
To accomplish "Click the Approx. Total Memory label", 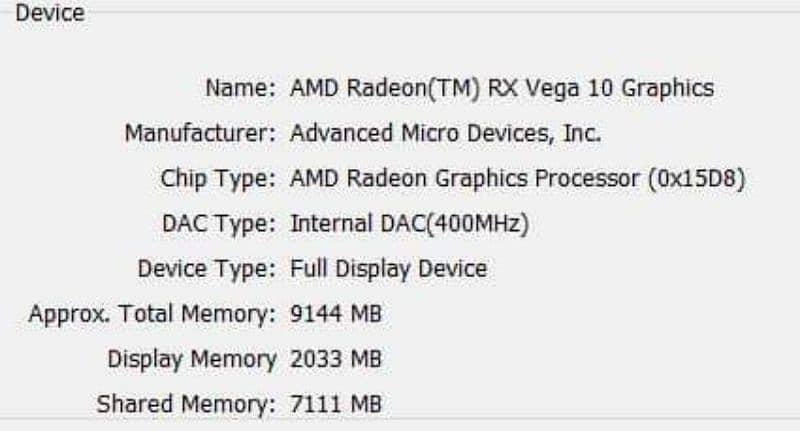I will [152, 314].
